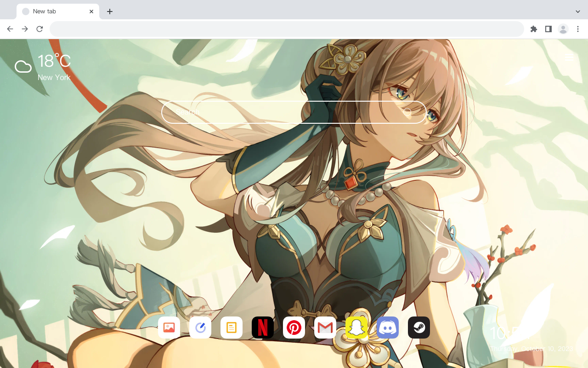Open the Discord shortcut

(x=388, y=328)
